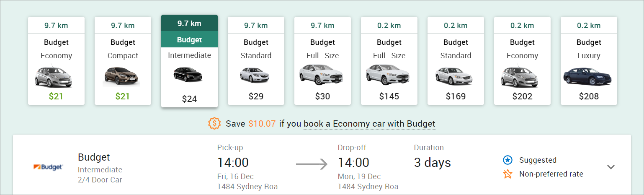
Task: Open the book an Economy car link
Action: click(369, 124)
